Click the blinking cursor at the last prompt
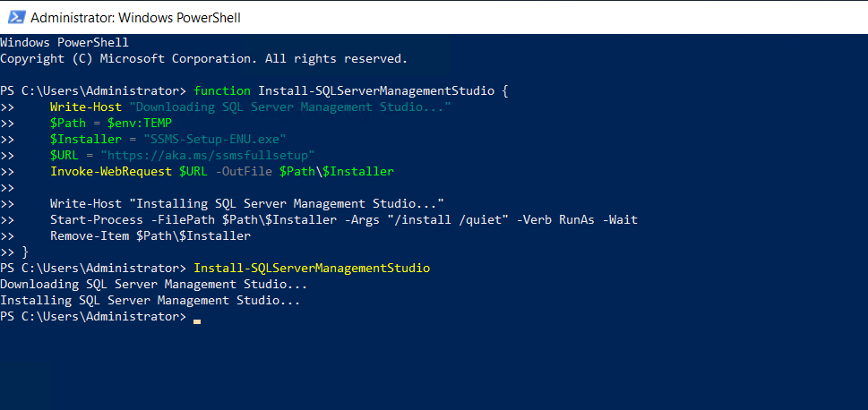Screen dimensions: 868x410 point(197,319)
